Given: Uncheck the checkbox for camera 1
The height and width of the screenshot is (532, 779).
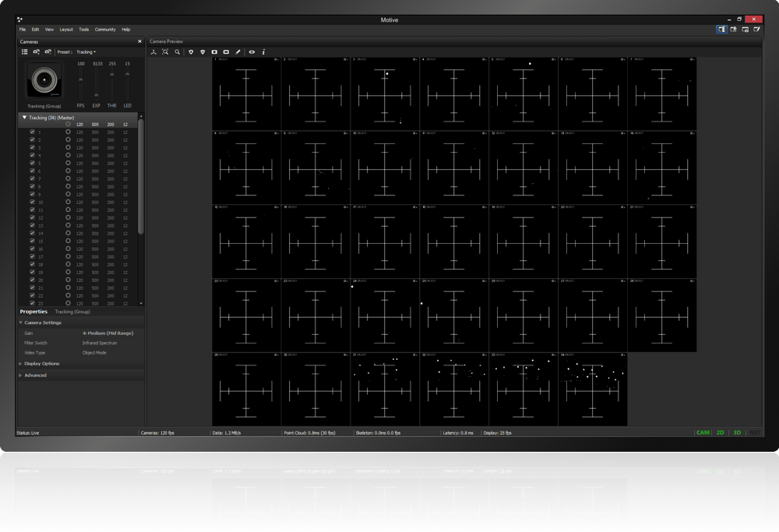Looking at the screenshot, I should (32, 132).
